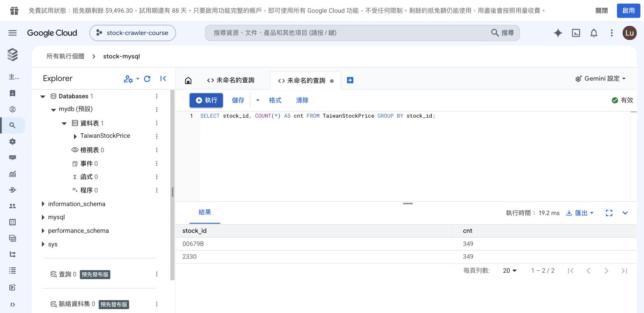
Task: Open the top bar three-dot settings menu
Action: (x=612, y=33)
